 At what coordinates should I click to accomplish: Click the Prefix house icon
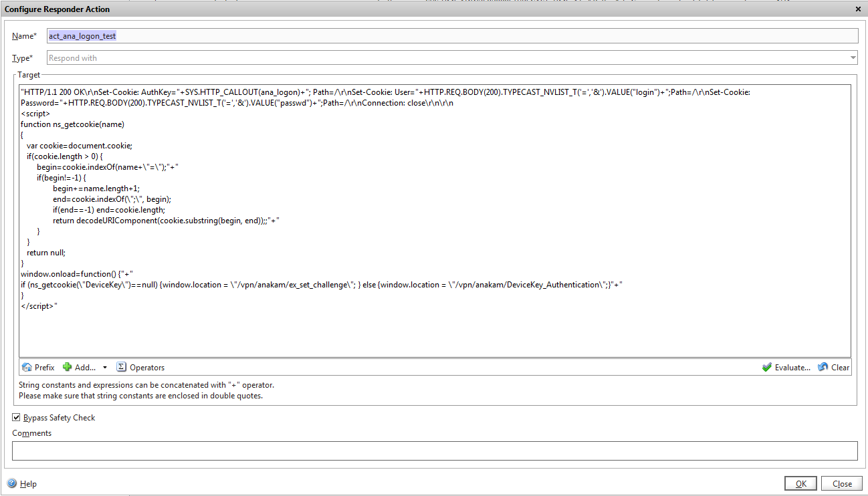click(27, 367)
